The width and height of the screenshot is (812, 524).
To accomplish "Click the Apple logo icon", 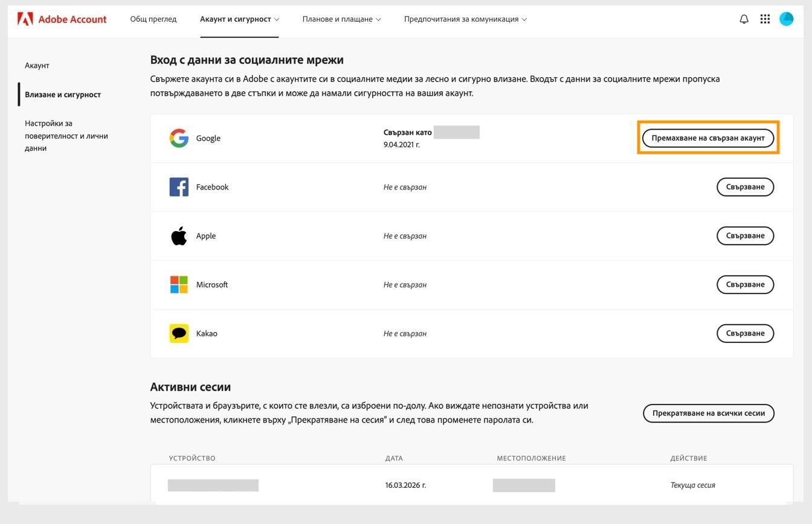I will pyautogui.click(x=179, y=235).
